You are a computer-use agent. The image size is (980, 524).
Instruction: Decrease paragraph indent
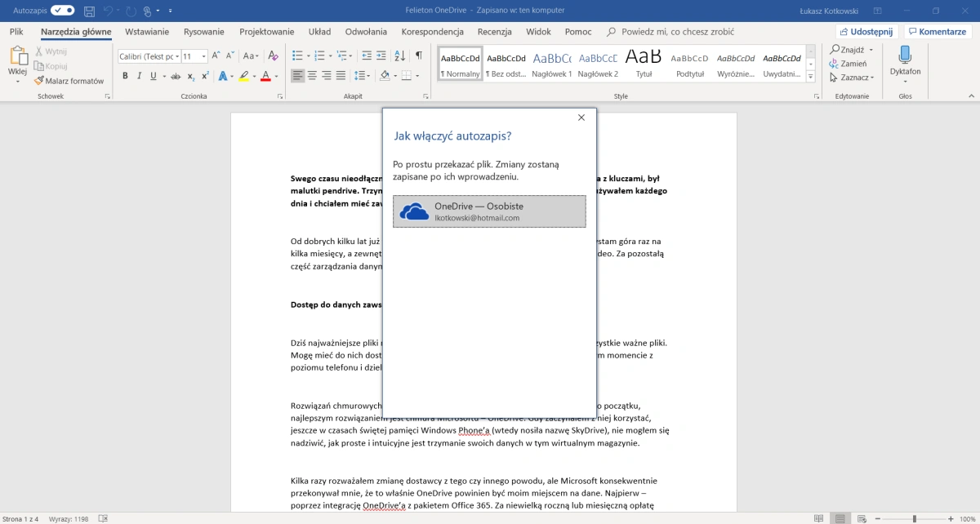coord(367,56)
